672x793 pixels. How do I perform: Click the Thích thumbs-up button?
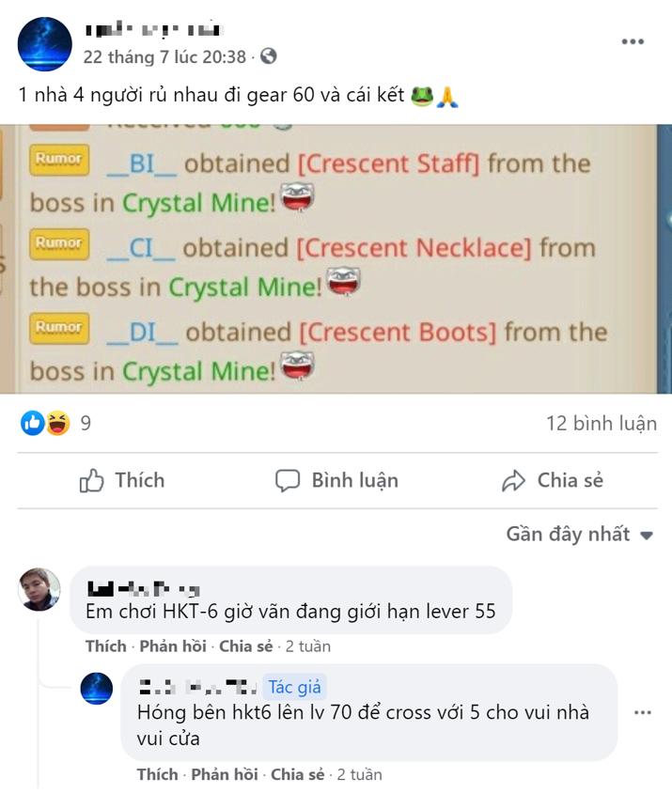pos(122,480)
